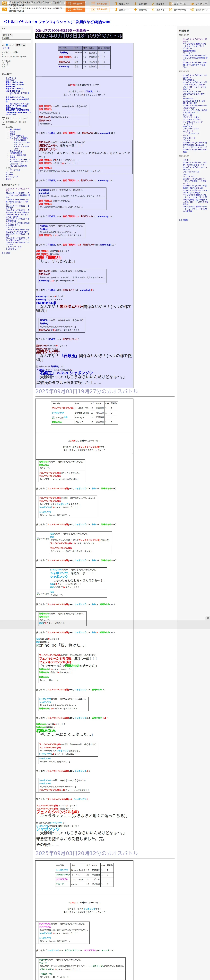Open ザ・クエスト under 企画集
The width and height of the screenshot is (210, 980).
15,170
